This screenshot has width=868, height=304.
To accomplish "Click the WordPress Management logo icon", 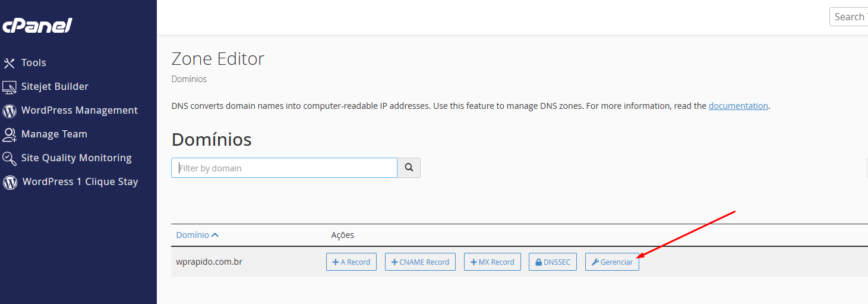I will [x=10, y=111].
